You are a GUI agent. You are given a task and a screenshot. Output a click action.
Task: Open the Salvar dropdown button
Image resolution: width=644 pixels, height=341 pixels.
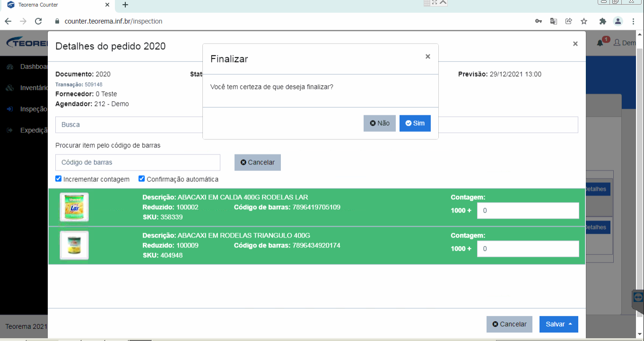[558, 324]
